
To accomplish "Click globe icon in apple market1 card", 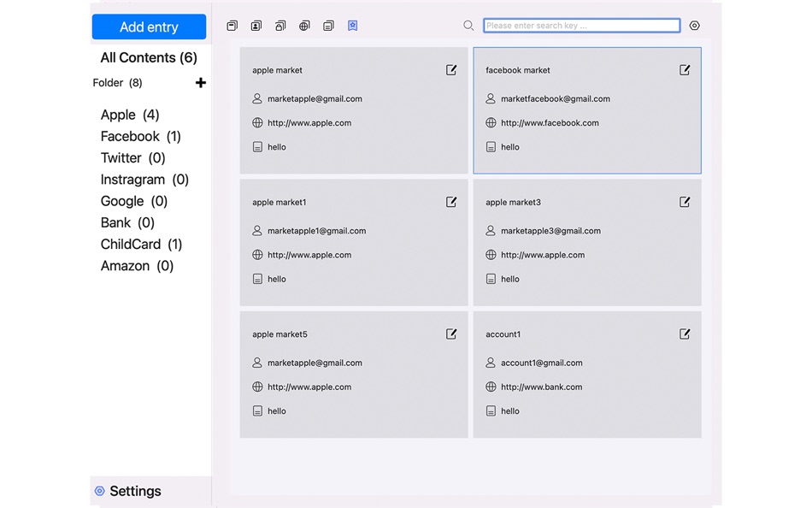I will [257, 255].
